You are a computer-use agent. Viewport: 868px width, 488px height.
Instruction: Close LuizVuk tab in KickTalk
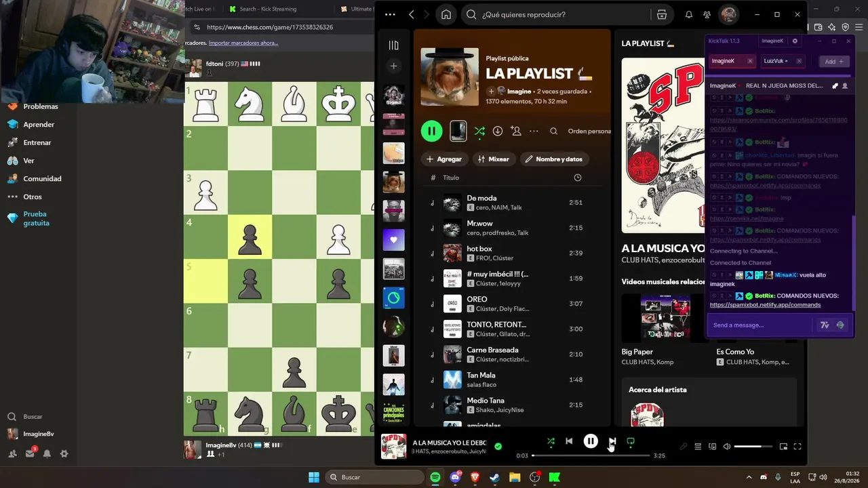[x=799, y=61]
